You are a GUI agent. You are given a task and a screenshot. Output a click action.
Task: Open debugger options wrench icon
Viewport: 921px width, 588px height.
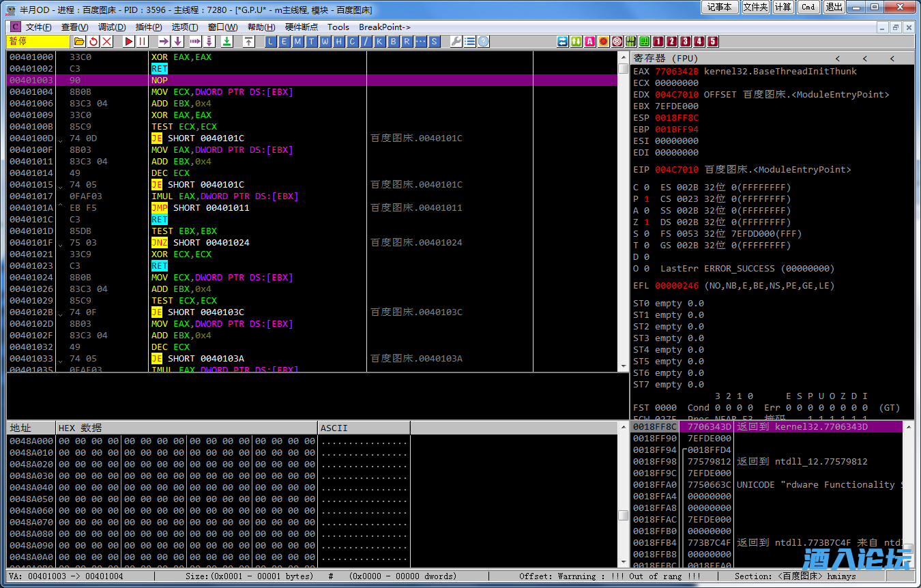click(x=456, y=42)
